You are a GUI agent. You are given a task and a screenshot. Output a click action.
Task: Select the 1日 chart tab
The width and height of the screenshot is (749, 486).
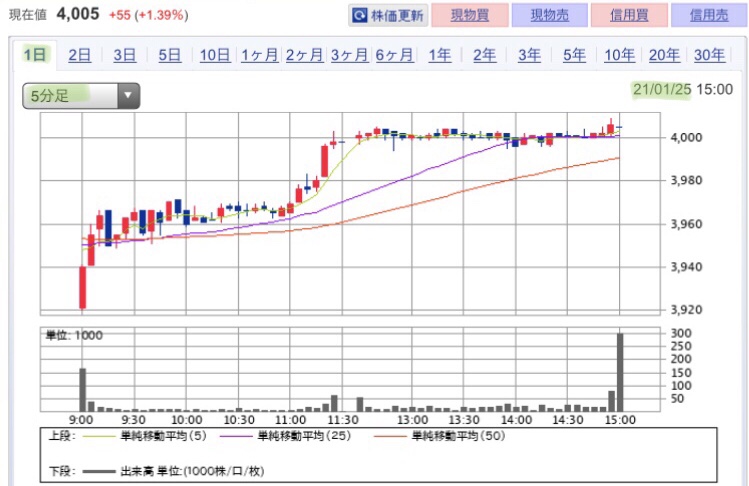tap(35, 54)
